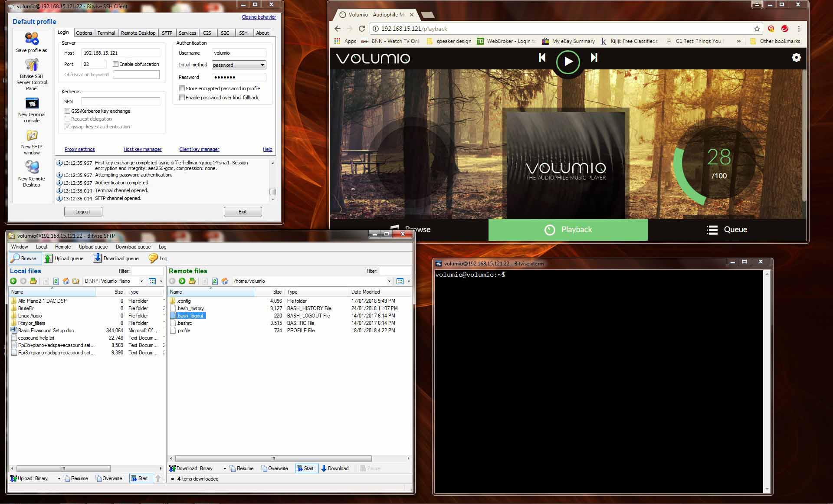The image size is (833, 504).
Task: Switch to Terminal tab in Bitvise
Action: [106, 33]
